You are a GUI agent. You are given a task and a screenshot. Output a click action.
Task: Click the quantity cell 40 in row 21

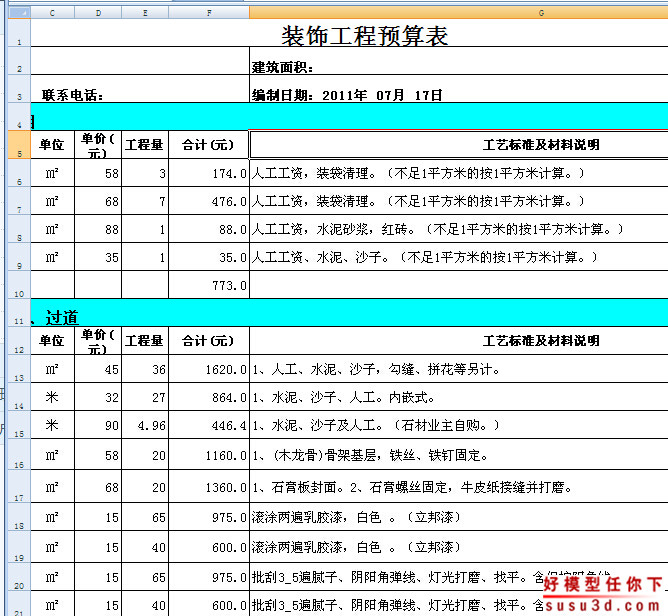tap(145, 604)
